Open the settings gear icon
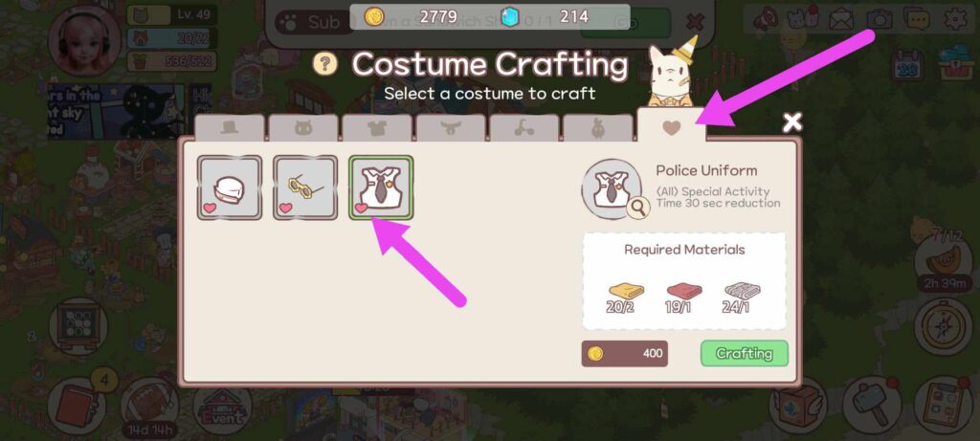Image resolution: width=980 pixels, height=441 pixels. (955, 19)
